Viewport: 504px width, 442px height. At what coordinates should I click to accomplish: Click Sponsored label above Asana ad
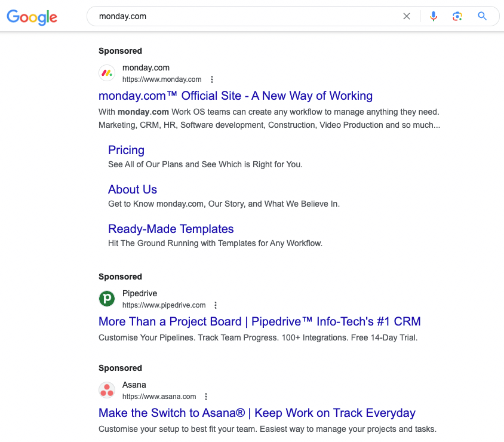(120, 368)
